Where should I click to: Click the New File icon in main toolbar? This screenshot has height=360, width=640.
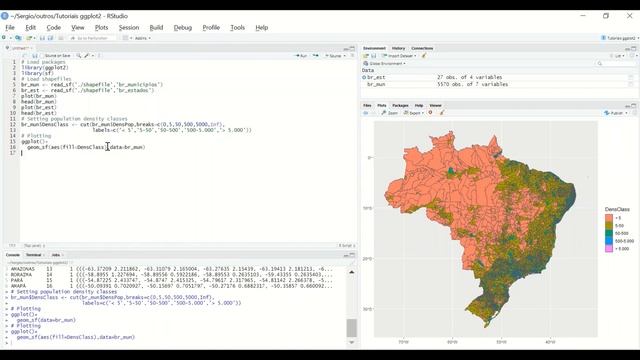(4, 38)
